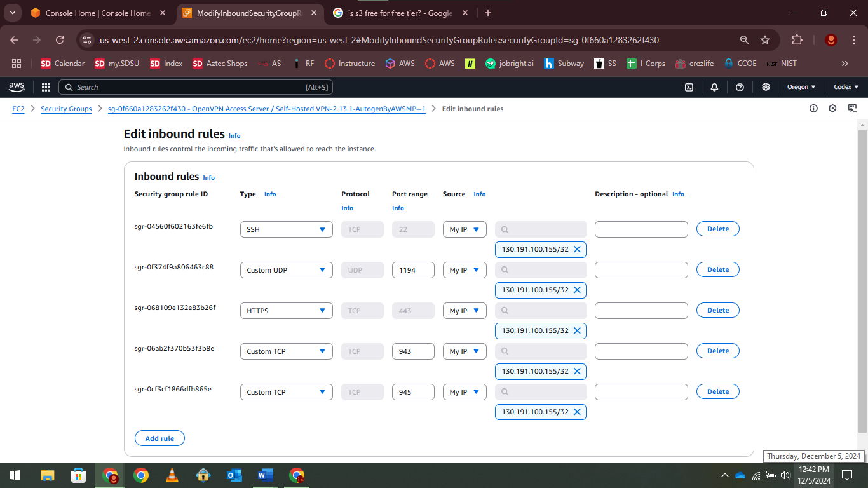Select the ModifyInboundSecurityGroupRules tab

(249, 13)
